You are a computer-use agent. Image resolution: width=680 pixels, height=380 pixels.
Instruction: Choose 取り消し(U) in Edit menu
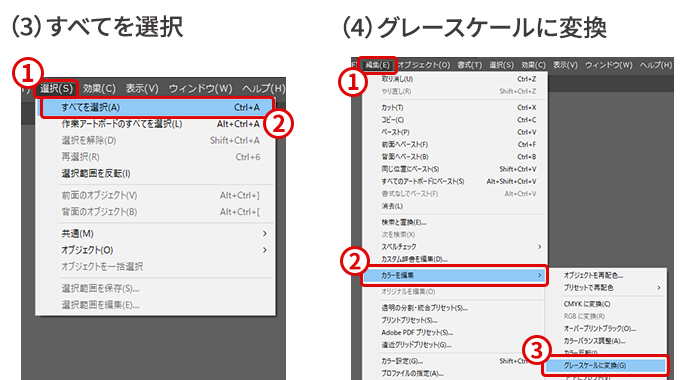pyautogui.click(x=455, y=79)
